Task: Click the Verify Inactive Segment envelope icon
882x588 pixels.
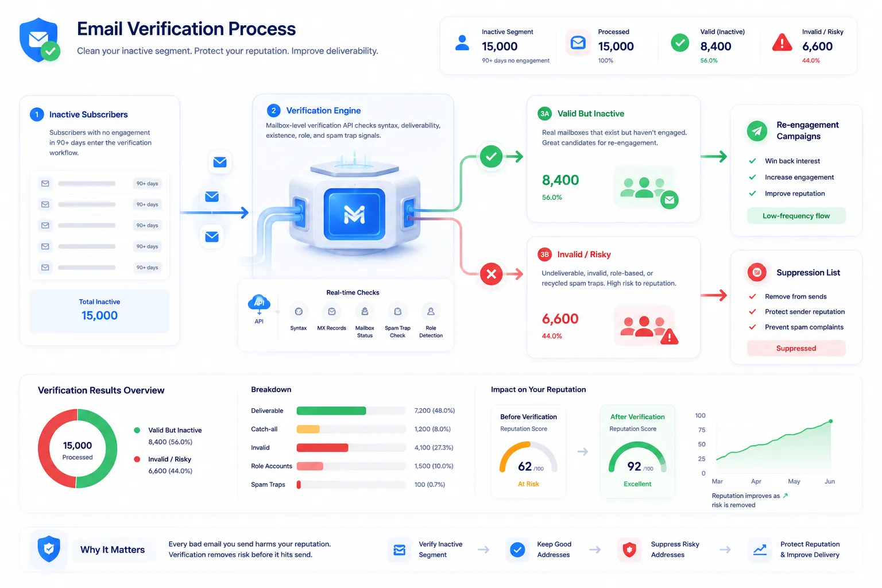Action: click(x=400, y=550)
